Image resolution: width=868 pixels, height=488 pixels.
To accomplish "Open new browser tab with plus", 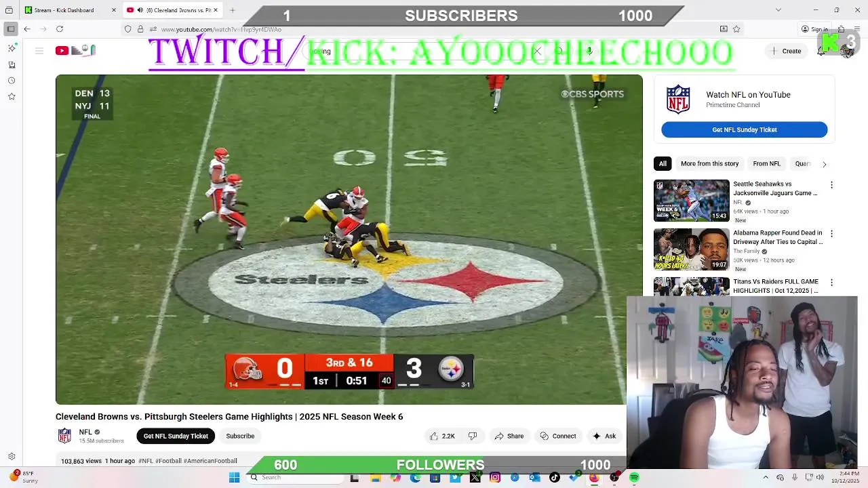I will (233, 10).
